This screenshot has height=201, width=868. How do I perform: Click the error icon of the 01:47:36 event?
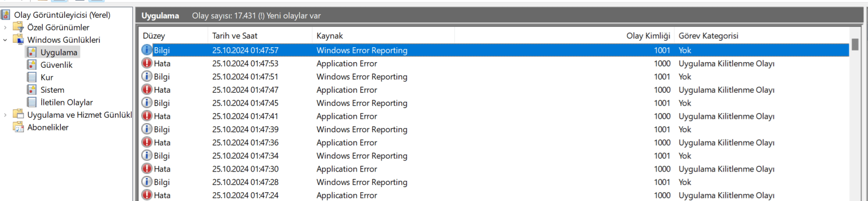[x=147, y=143]
